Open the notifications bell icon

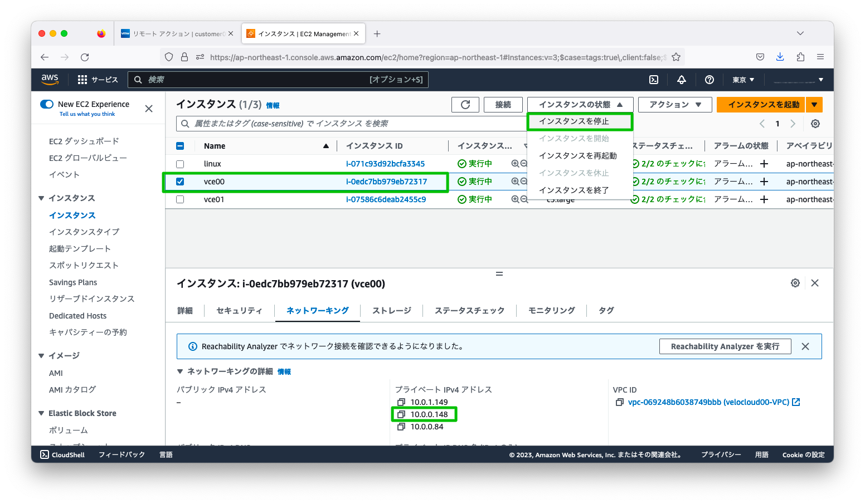[x=681, y=80]
